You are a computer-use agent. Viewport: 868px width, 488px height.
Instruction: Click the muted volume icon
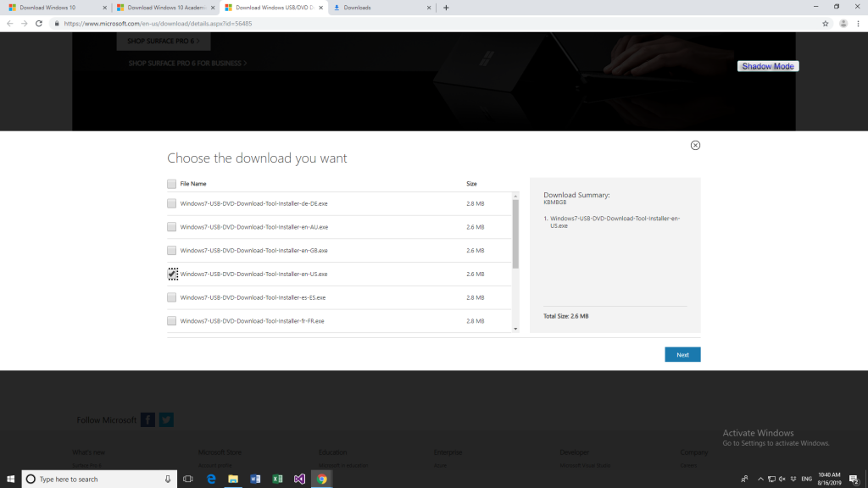pyautogui.click(x=782, y=480)
